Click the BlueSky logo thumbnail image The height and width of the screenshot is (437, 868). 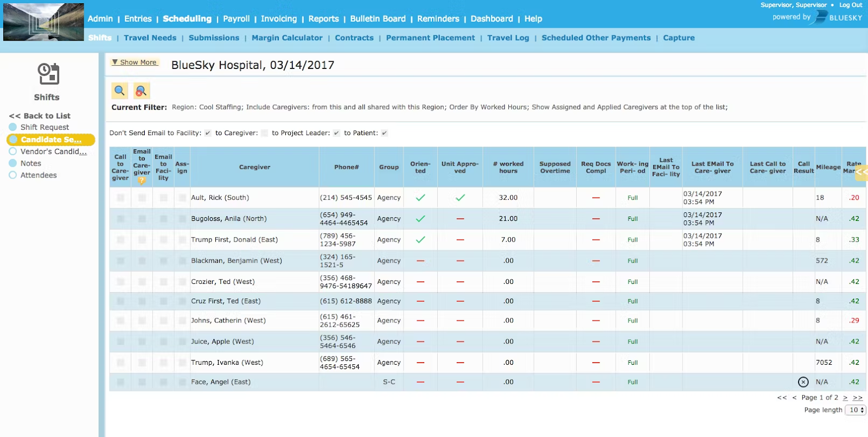pyautogui.click(x=43, y=22)
